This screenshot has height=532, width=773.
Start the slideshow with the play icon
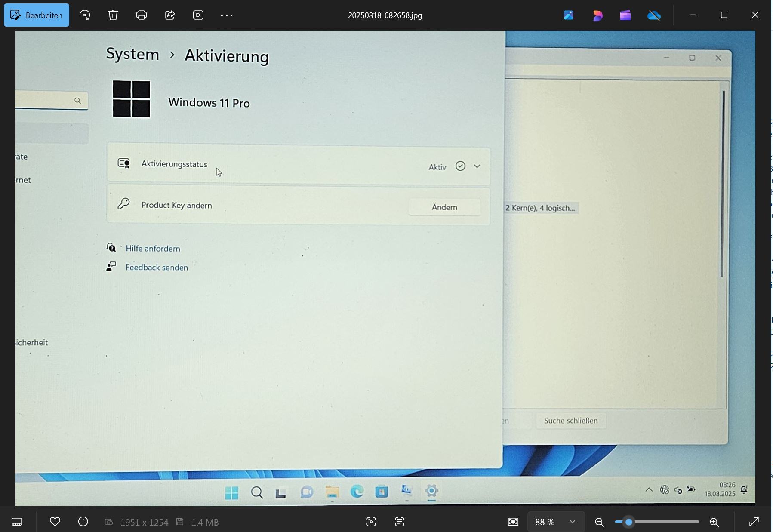(198, 15)
